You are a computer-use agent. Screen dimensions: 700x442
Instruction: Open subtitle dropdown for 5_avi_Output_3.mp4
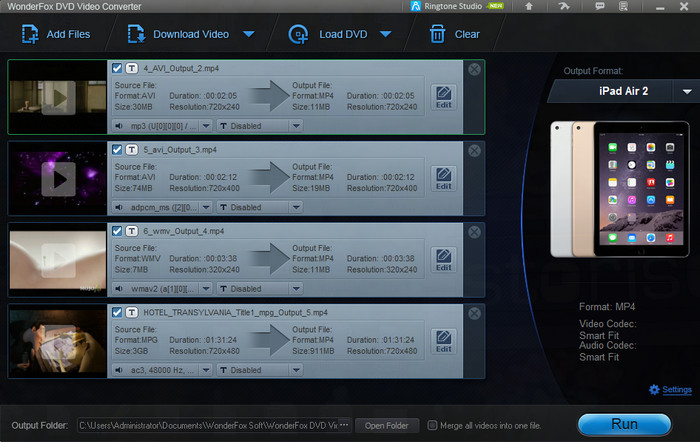click(x=296, y=207)
